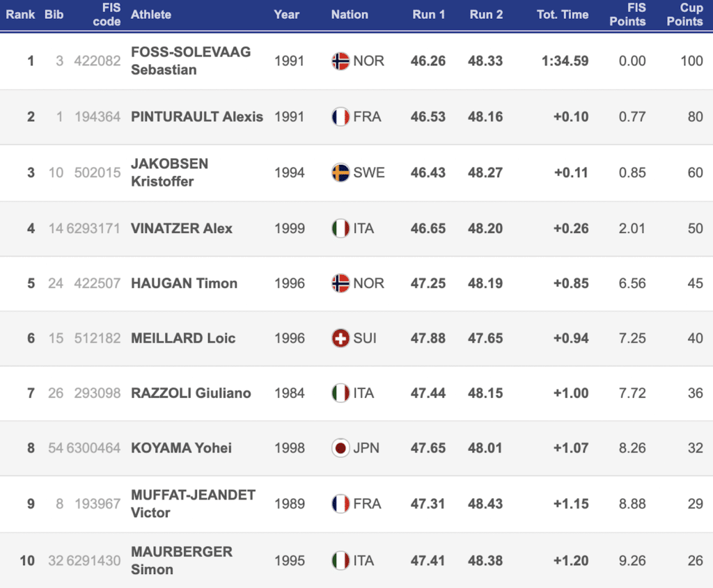Click France flag icon beside Muffat-Jeandet
Screen dimensions: 713x588
[340, 503]
